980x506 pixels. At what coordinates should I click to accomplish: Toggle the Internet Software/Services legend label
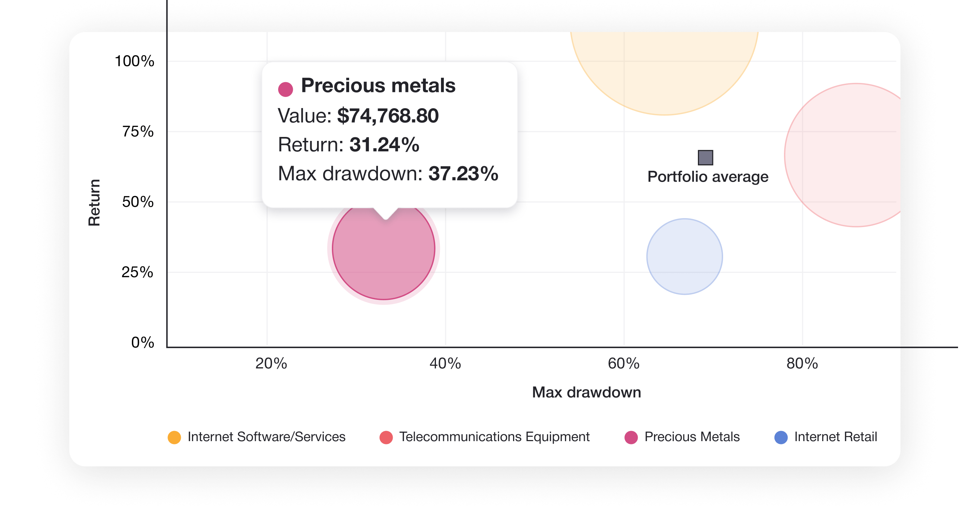coord(266,437)
